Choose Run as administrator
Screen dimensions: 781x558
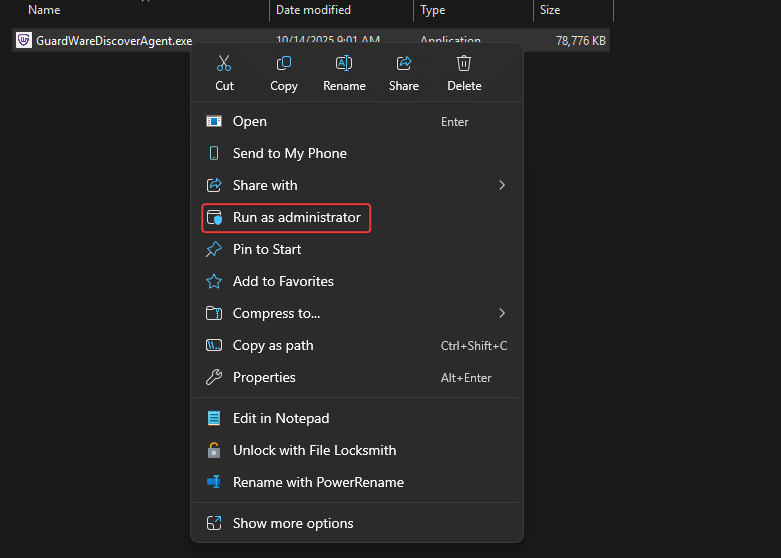[296, 217]
